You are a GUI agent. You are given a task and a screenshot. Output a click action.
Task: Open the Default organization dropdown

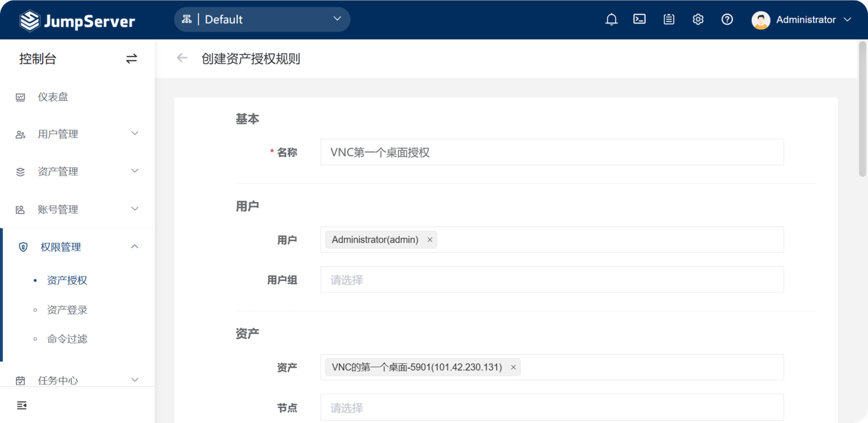(x=262, y=20)
